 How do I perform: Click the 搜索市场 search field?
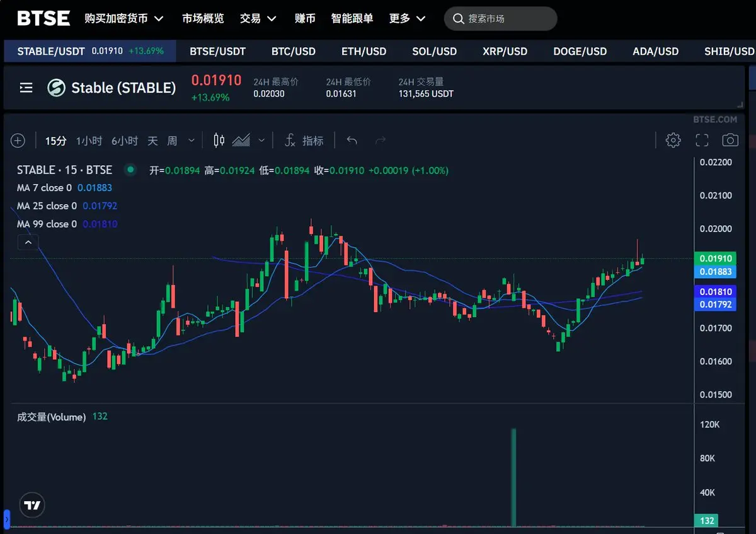[501, 19]
